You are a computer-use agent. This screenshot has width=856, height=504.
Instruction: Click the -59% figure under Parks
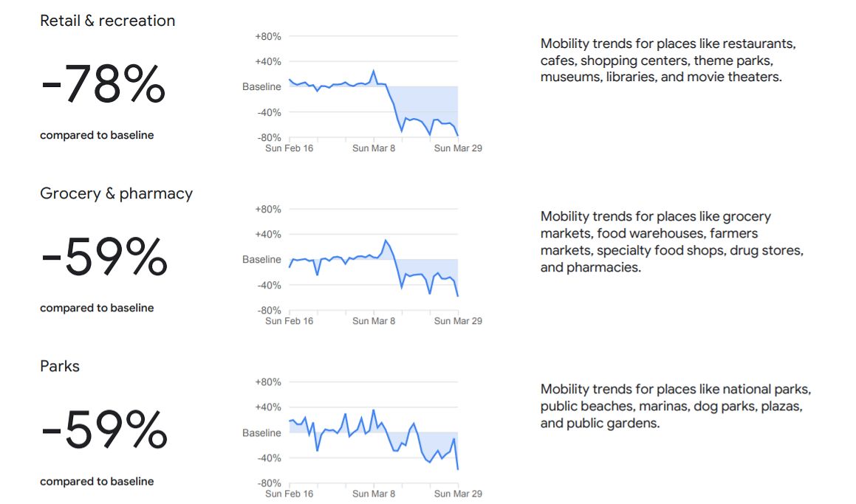[104, 430]
